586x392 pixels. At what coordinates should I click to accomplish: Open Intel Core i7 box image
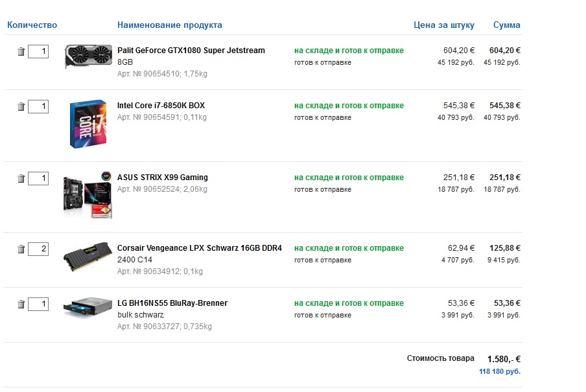click(88, 124)
